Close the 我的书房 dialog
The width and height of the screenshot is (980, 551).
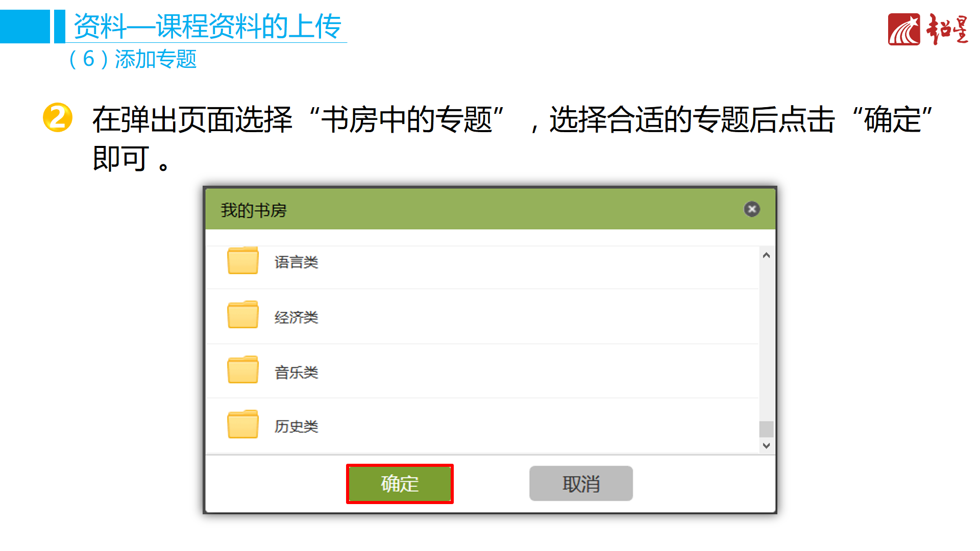[x=751, y=209]
